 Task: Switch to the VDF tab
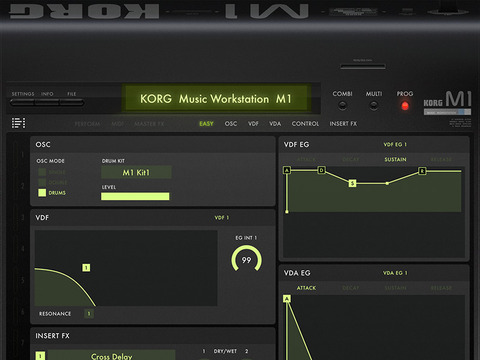pyautogui.click(x=253, y=124)
